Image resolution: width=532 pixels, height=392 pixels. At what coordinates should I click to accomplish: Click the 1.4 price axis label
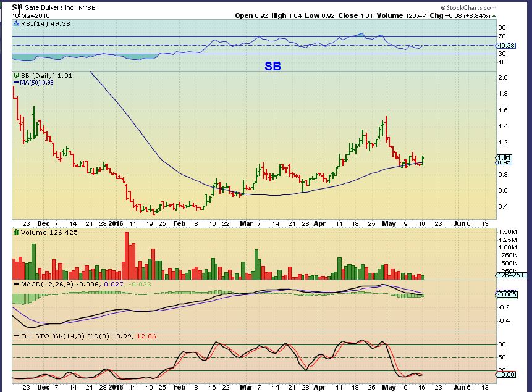[503, 127]
